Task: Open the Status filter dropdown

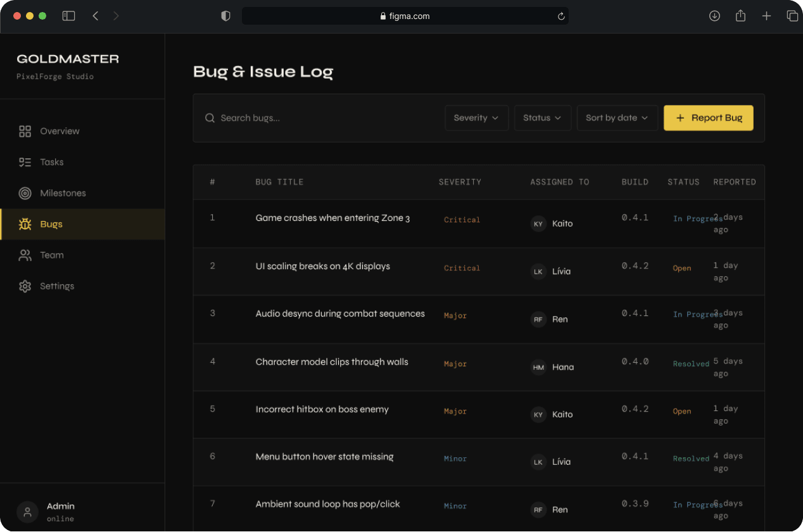Action: pyautogui.click(x=542, y=118)
